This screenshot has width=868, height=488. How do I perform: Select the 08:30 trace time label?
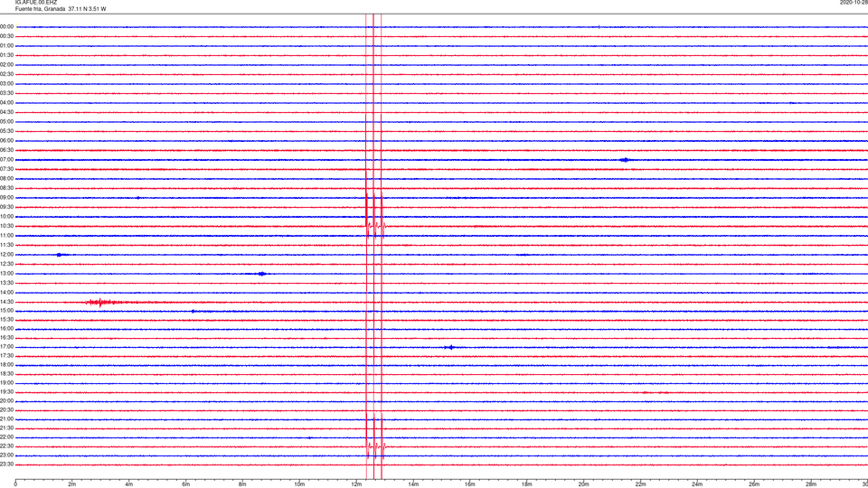coord(6,188)
